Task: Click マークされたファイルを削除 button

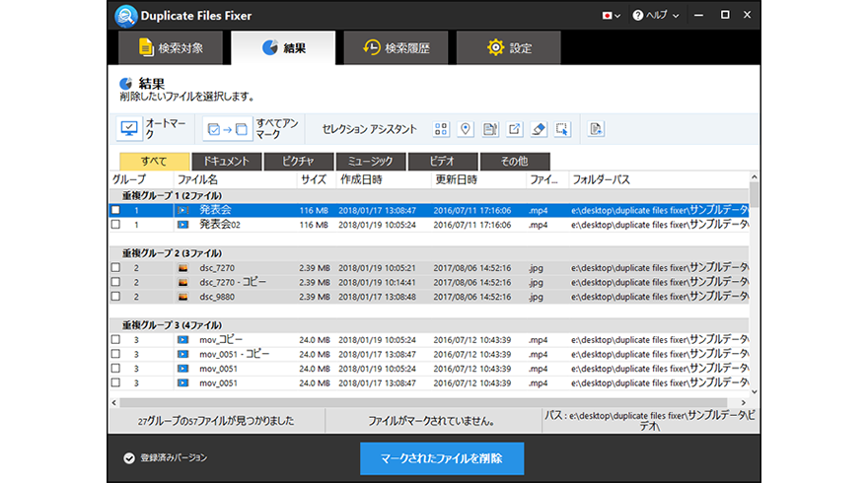Action: click(x=442, y=458)
